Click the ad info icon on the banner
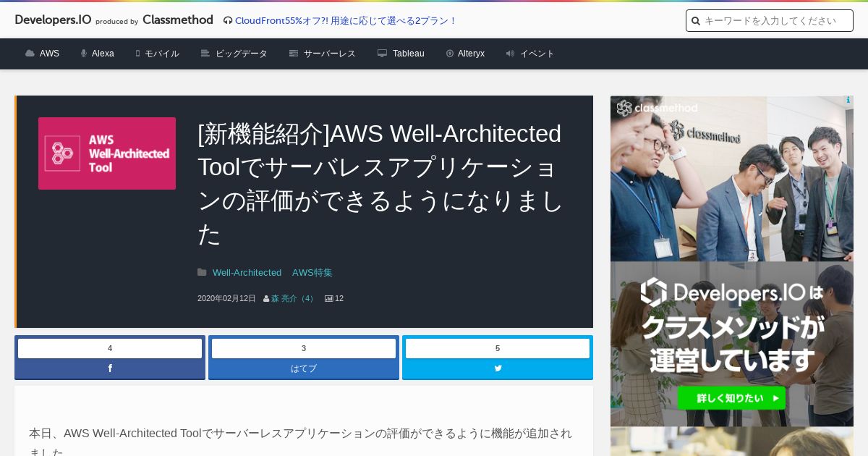The width and height of the screenshot is (868, 456). tap(848, 101)
